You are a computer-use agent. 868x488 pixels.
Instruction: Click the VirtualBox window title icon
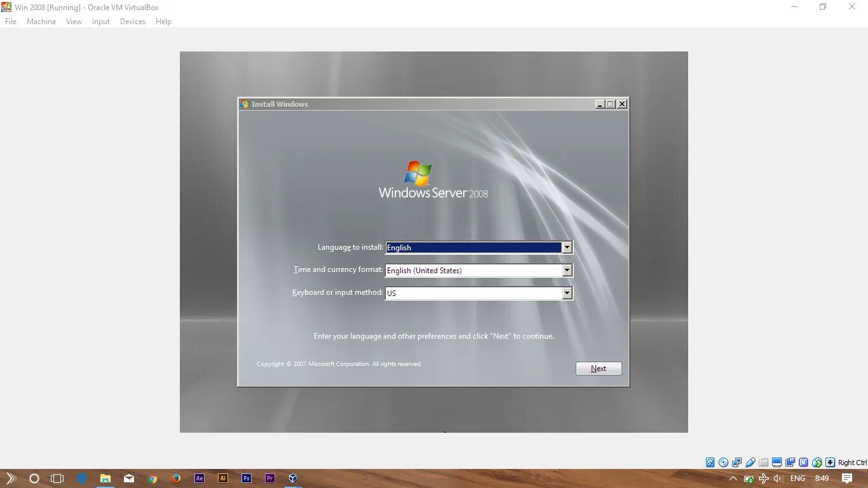coord(6,7)
